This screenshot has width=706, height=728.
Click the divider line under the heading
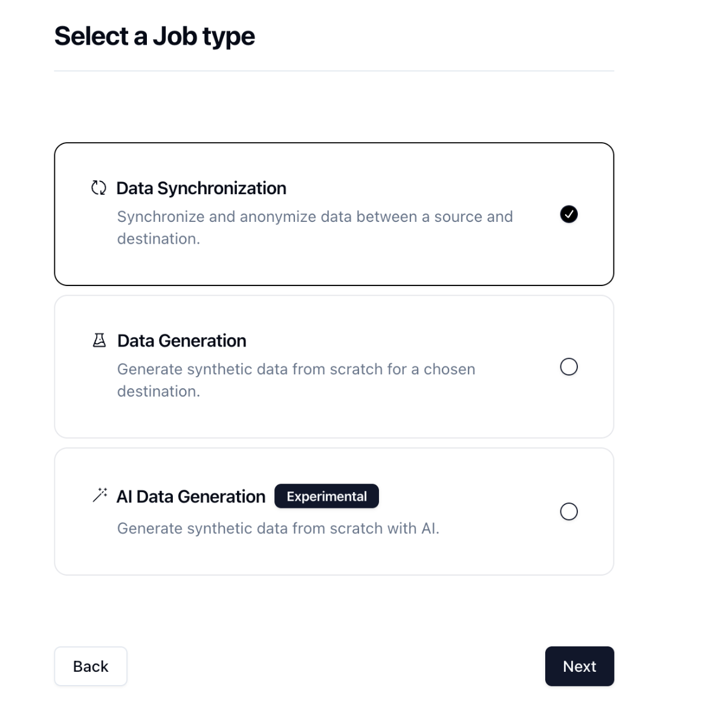[334, 71]
